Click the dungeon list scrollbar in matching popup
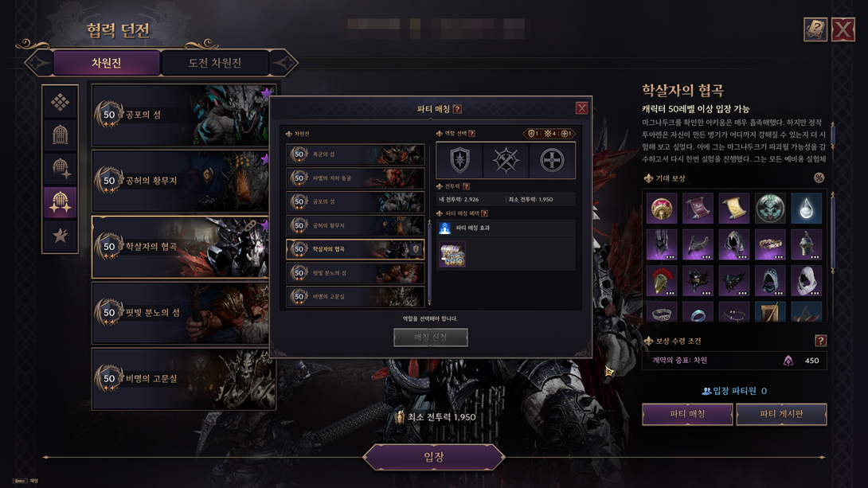The height and width of the screenshot is (488, 868). pyautogui.click(x=429, y=261)
